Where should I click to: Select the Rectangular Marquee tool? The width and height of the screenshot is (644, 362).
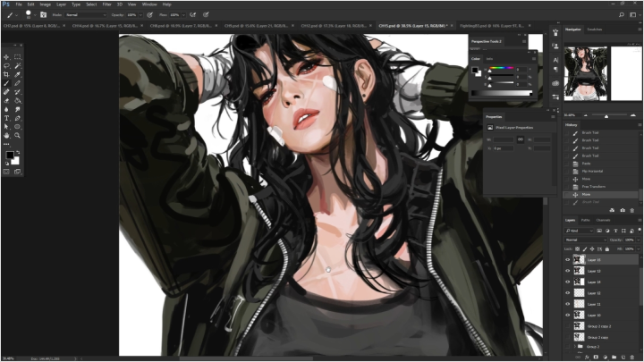click(x=17, y=57)
